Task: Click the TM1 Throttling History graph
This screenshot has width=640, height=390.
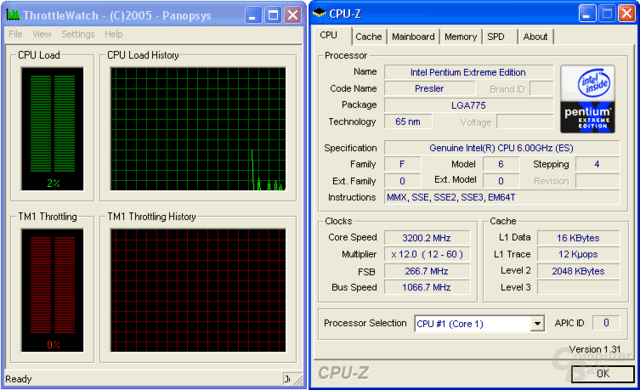Action: point(198,290)
